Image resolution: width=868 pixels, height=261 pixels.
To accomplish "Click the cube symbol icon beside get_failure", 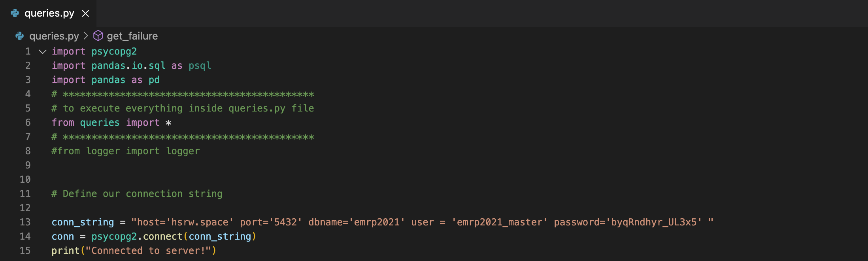I will (98, 36).
